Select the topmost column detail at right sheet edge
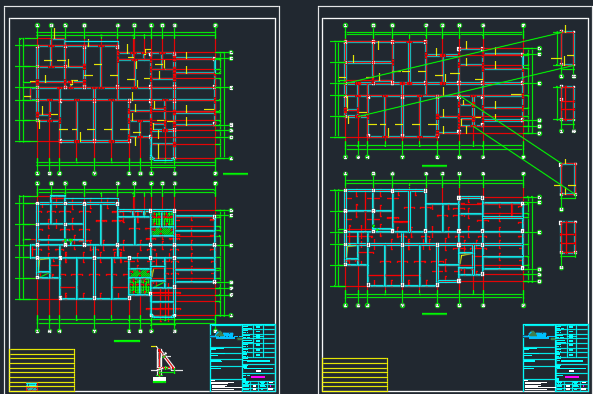This screenshot has width=593, height=394. click(564, 52)
